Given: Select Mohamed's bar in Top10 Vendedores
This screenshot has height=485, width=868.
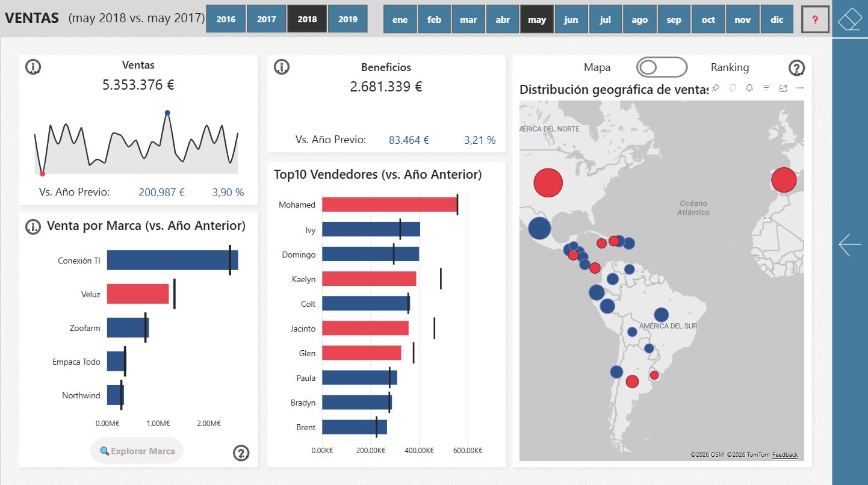Looking at the screenshot, I should coord(385,205).
